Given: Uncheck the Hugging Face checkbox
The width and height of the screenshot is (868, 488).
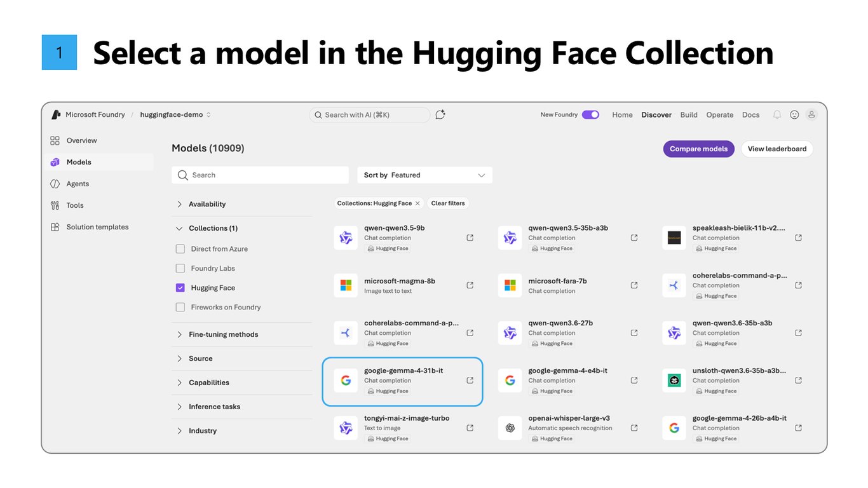Looking at the screenshot, I should [x=180, y=288].
